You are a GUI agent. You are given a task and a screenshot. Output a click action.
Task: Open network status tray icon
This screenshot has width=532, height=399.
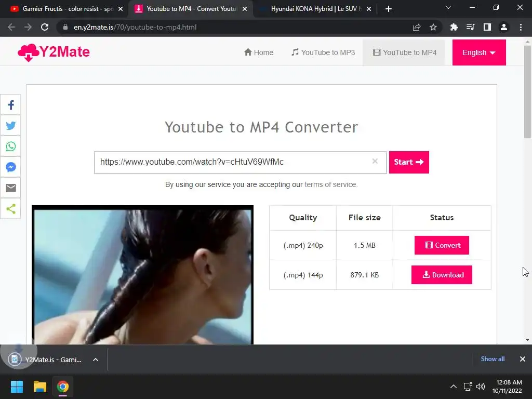pyautogui.click(x=468, y=387)
